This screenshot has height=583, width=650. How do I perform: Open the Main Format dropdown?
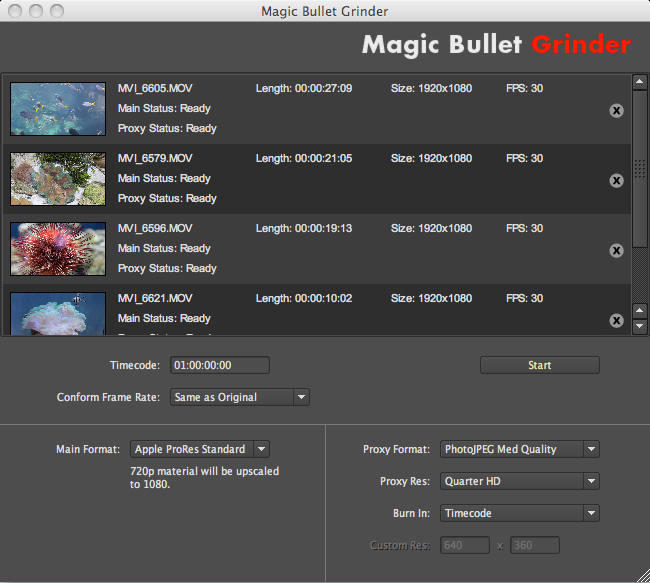click(x=200, y=449)
